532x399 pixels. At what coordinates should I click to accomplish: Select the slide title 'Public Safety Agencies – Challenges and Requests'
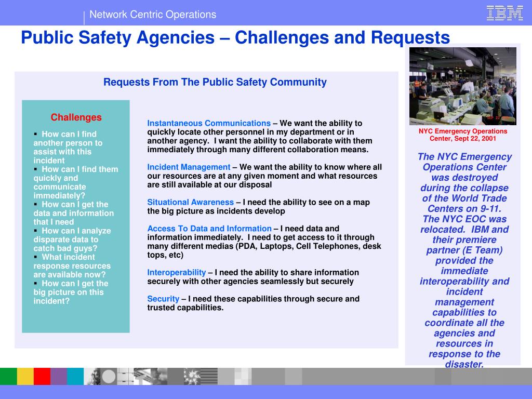(x=235, y=37)
